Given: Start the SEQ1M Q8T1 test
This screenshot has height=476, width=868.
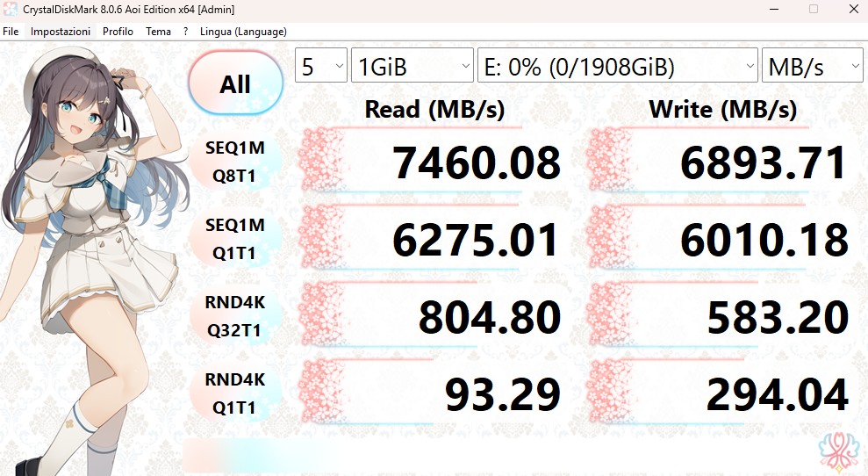Looking at the screenshot, I should point(235,162).
